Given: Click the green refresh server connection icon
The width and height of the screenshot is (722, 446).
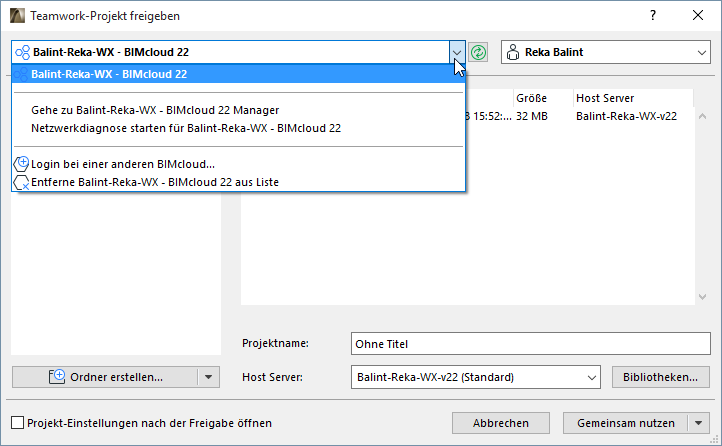Looking at the screenshot, I should coord(478,52).
